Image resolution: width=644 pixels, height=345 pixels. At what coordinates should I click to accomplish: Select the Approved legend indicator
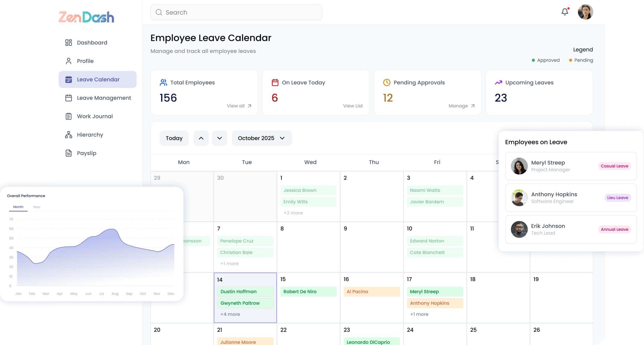point(533,60)
